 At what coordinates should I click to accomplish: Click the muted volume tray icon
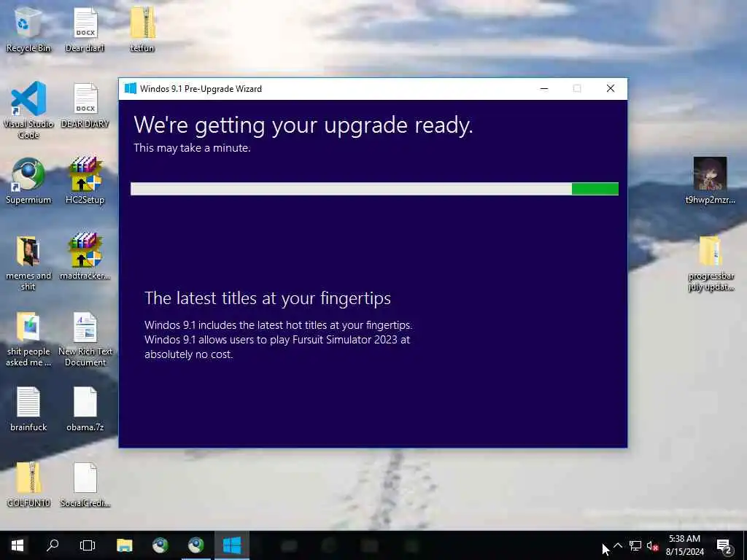(x=653, y=545)
